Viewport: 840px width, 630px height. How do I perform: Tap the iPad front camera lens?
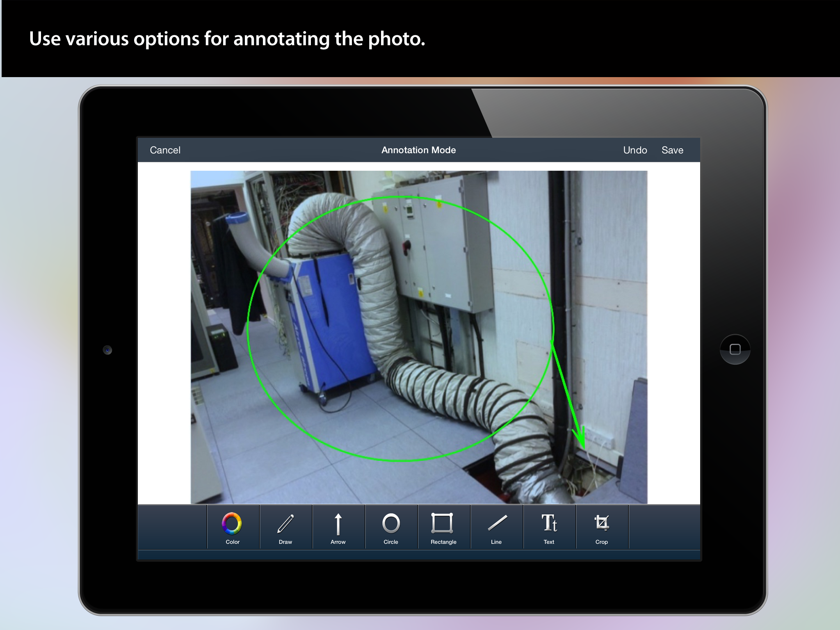(107, 350)
